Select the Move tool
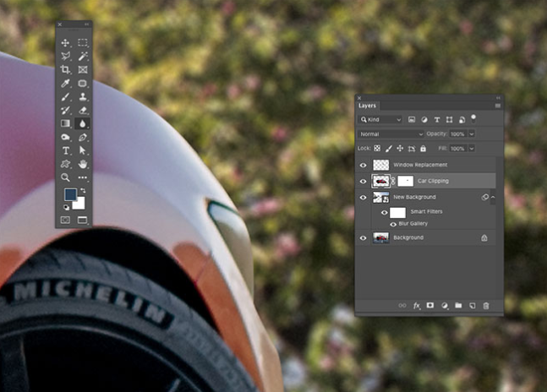 pos(65,43)
